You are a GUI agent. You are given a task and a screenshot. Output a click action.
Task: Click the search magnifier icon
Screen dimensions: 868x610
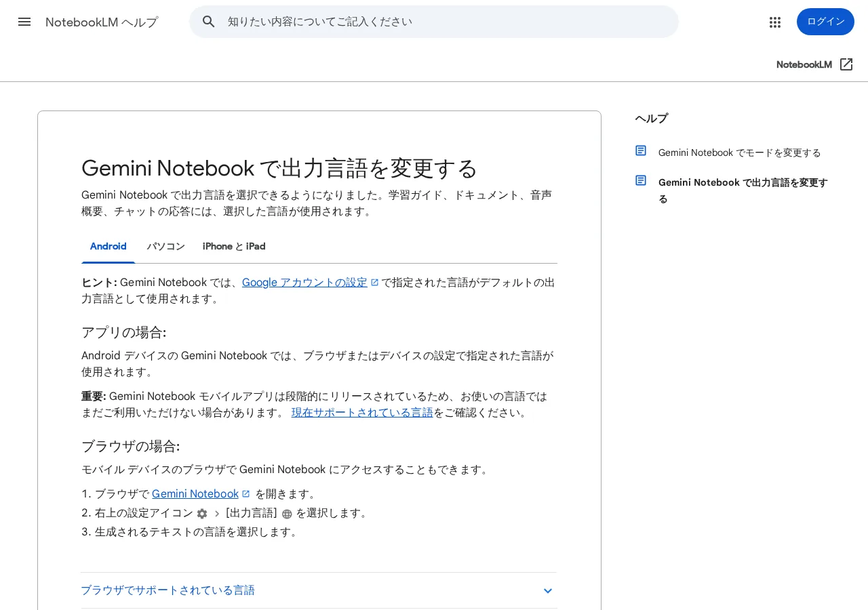[209, 22]
